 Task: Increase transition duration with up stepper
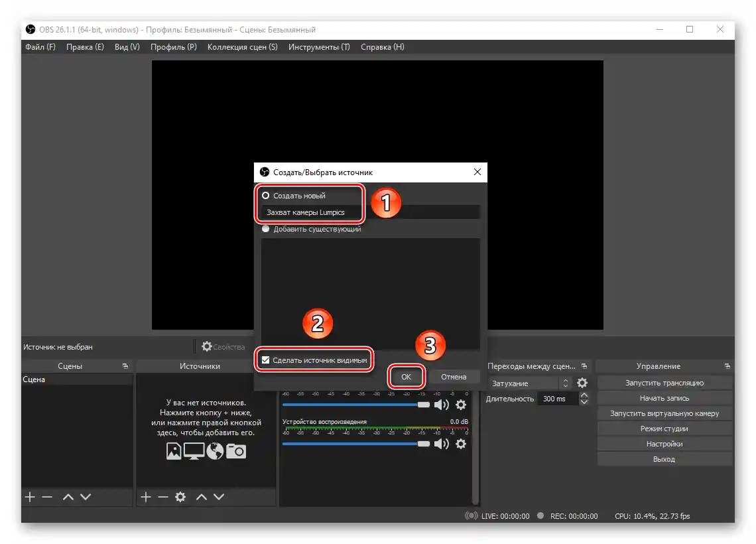584,395
